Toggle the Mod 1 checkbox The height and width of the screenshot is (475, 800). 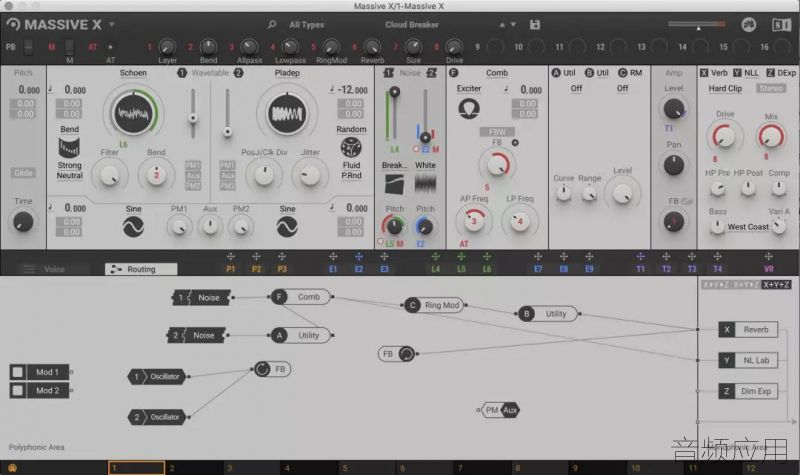tap(18, 372)
